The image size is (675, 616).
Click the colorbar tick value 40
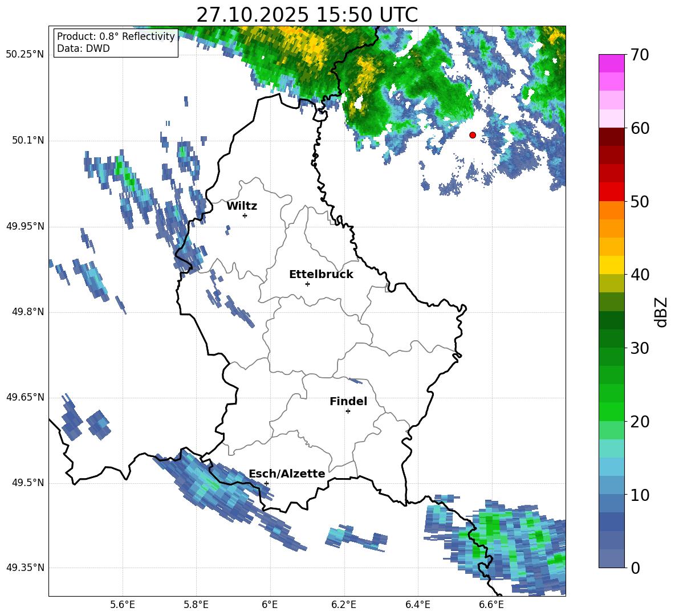tap(639, 275)
